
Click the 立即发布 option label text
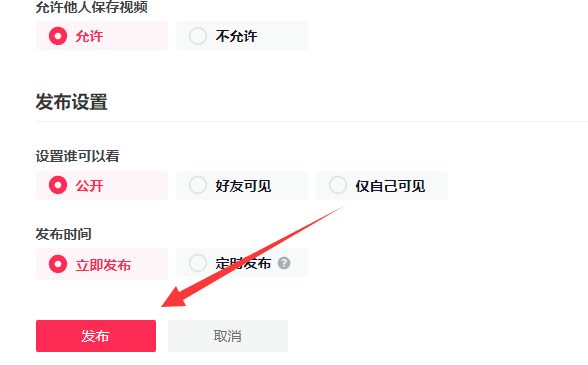pyautogui.click(x=103, y=265)
